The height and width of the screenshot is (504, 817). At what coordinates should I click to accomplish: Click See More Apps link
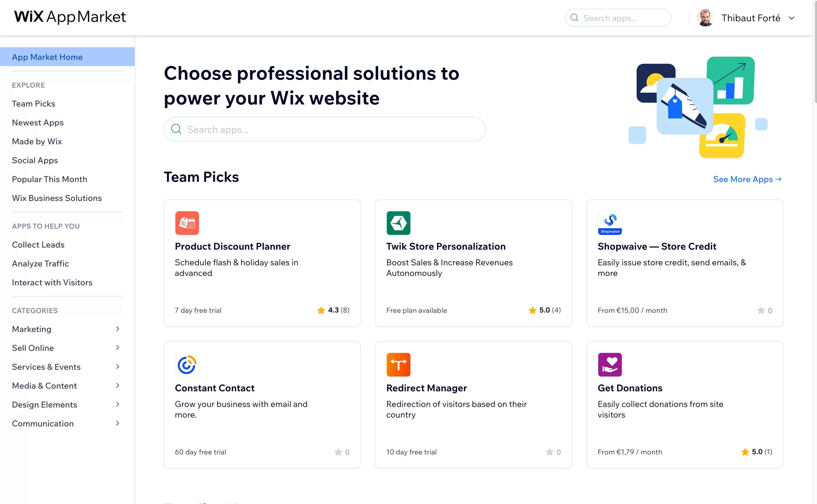click(x=747, y=179)
